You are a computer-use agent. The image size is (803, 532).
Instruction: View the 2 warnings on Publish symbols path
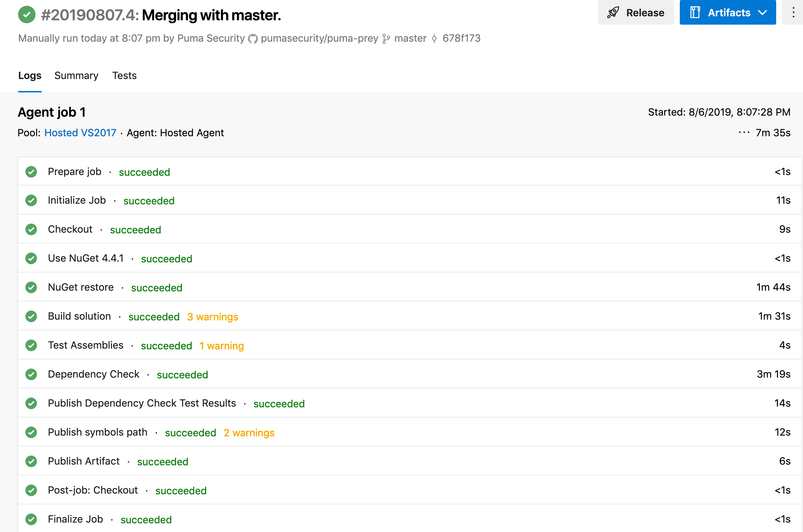[x=249, y=433]
